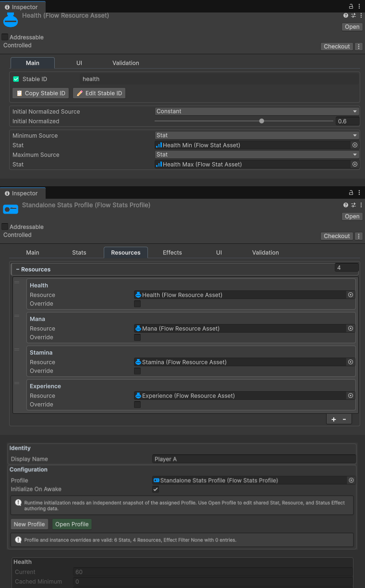Open the Initial Normalized Source dropdown
The image size is (365, 588).
pos(257,111)
